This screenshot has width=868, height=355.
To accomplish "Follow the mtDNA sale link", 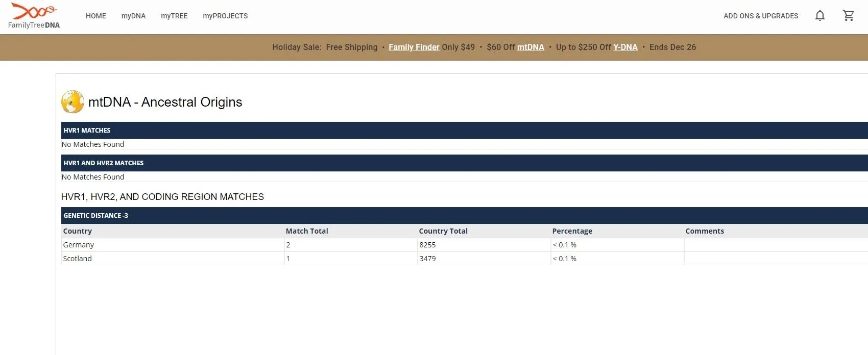I will coord(531,47).
